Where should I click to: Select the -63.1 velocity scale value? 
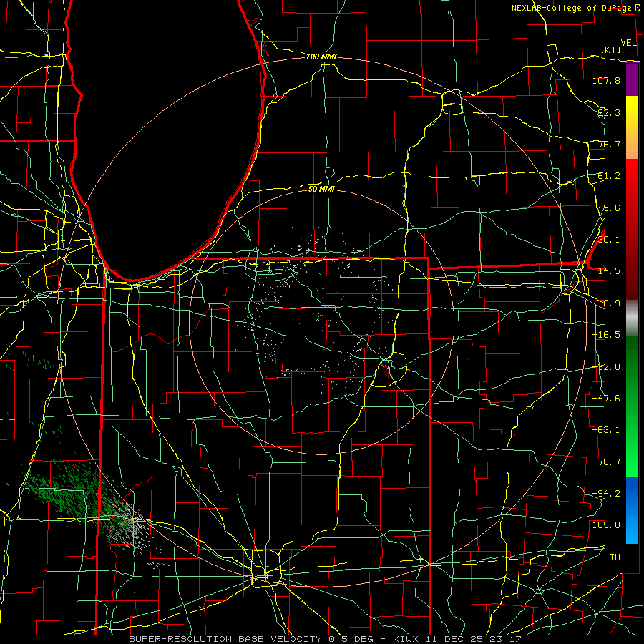[606, 430]
